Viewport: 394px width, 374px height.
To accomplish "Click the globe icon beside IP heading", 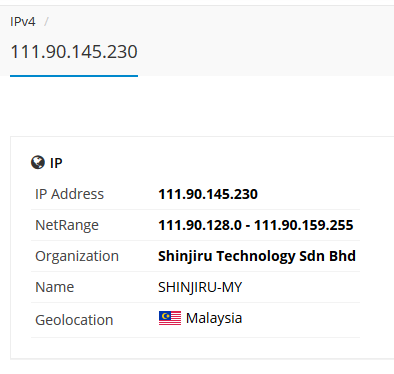I will pyautogui.click(x=38, y=163).
